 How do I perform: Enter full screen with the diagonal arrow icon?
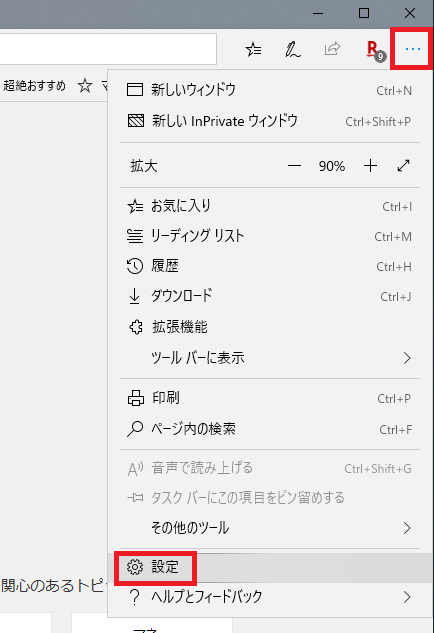[x=403, y=166]
